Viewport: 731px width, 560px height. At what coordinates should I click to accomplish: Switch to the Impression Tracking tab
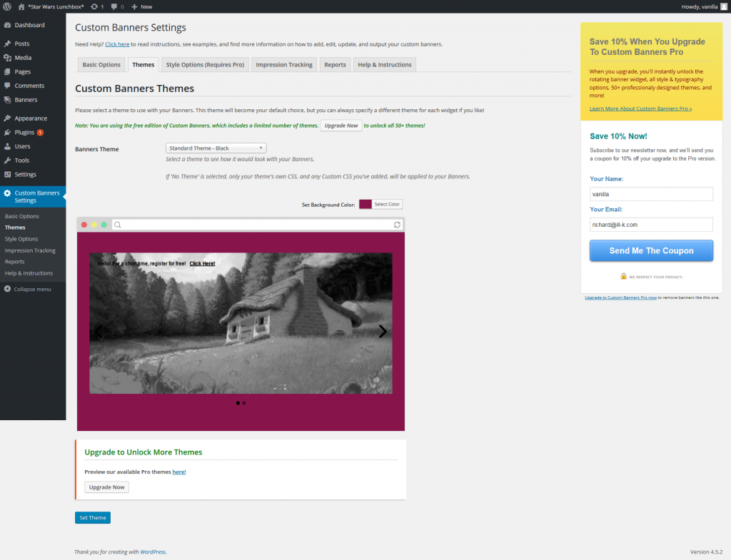283,65
